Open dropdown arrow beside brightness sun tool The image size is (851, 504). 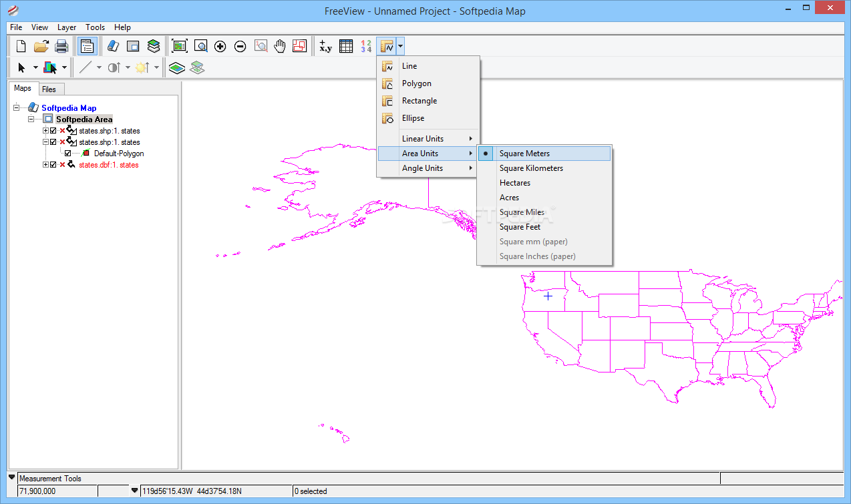click(156, 67)
